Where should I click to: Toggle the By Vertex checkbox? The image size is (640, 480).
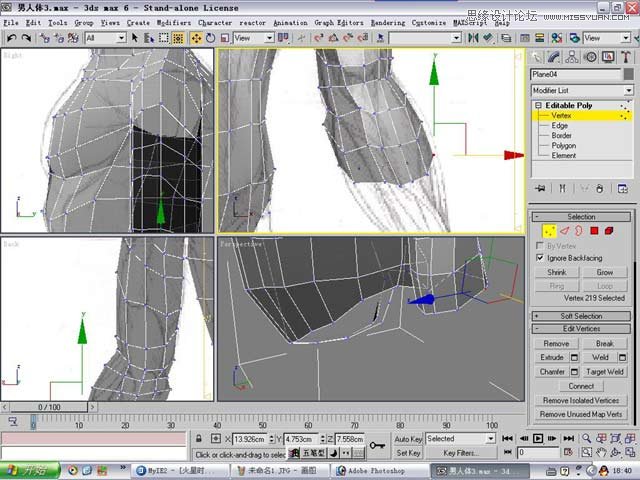click(x=541, y=245)
